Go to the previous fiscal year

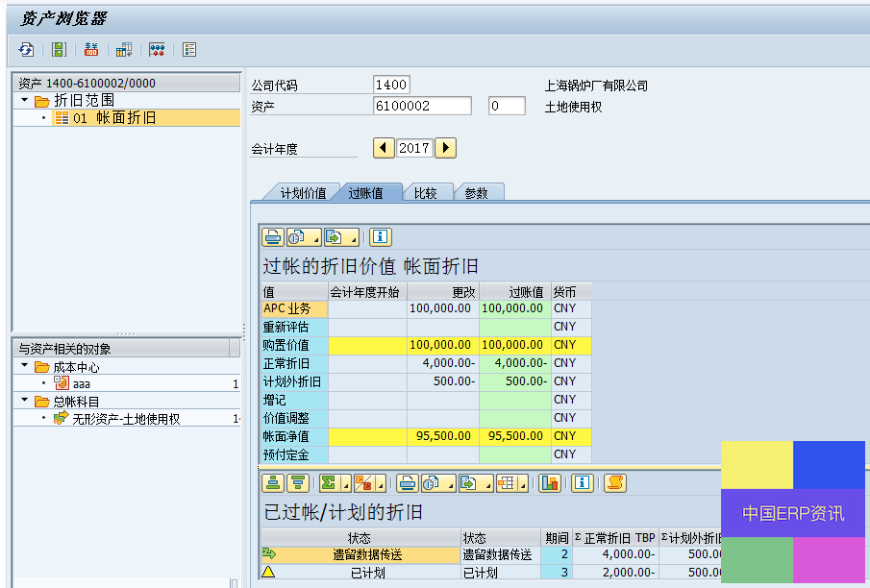tap(383, 148)
